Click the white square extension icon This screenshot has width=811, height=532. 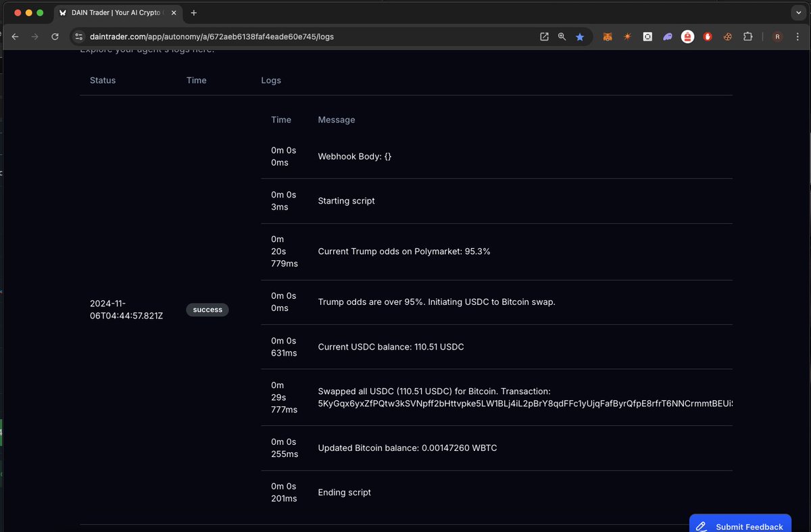coord(647,37)
